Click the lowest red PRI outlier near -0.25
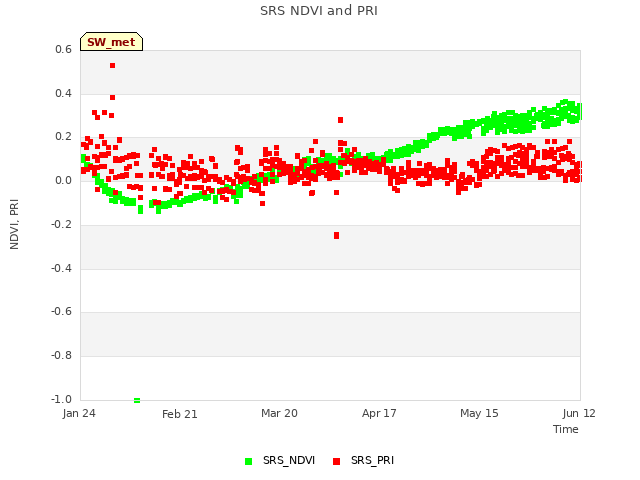Image resolution: width=640 pixels, height=480 pixels. coord(336,236)
